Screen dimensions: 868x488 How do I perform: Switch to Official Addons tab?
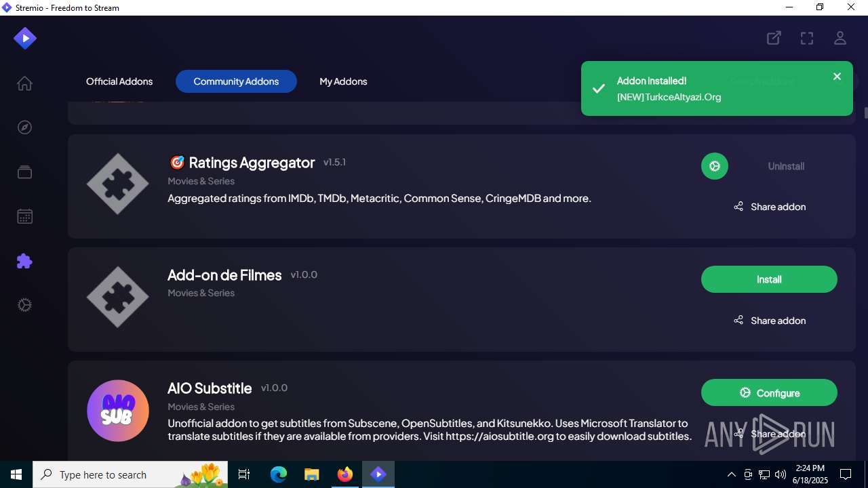119,81
